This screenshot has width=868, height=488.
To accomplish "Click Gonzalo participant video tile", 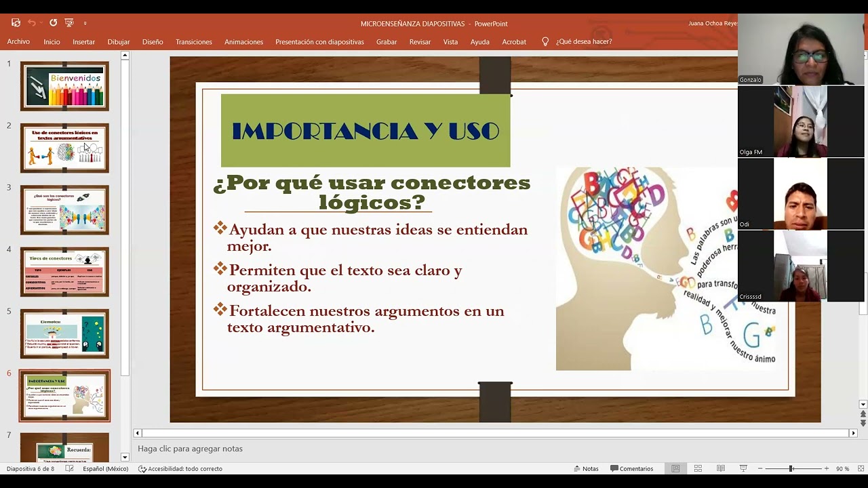I will point(801,49).
